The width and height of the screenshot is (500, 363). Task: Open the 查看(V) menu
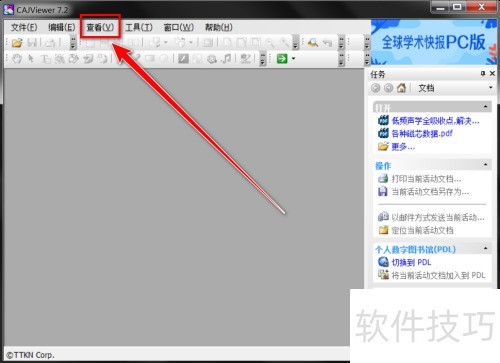pyautogui.click(x=100, y=27)
